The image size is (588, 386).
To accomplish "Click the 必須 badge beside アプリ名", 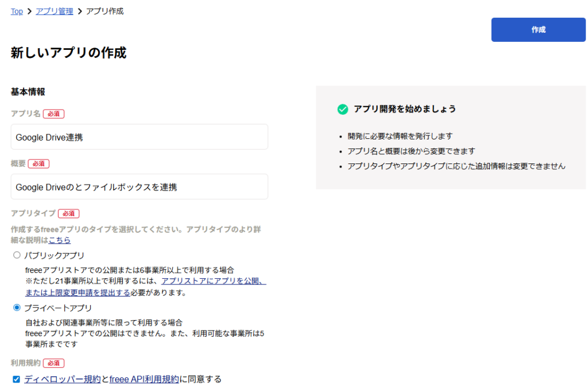I will tap(53, 114).
